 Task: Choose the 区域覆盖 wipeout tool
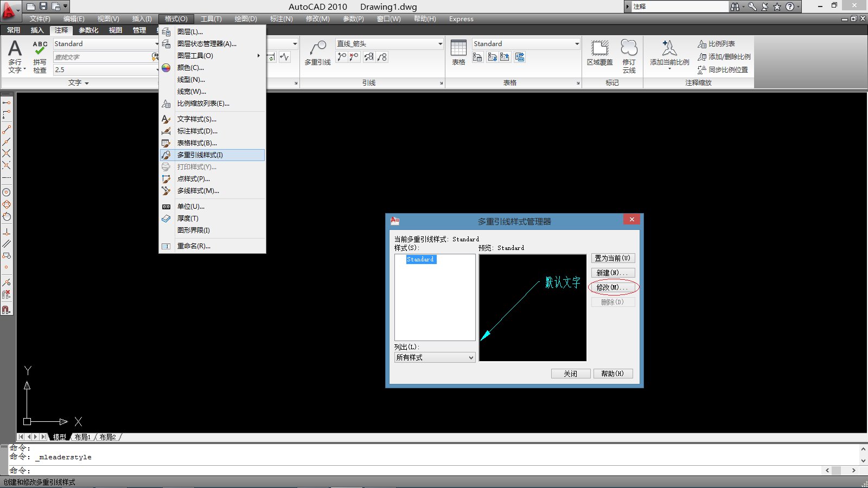tap(599, 53)
